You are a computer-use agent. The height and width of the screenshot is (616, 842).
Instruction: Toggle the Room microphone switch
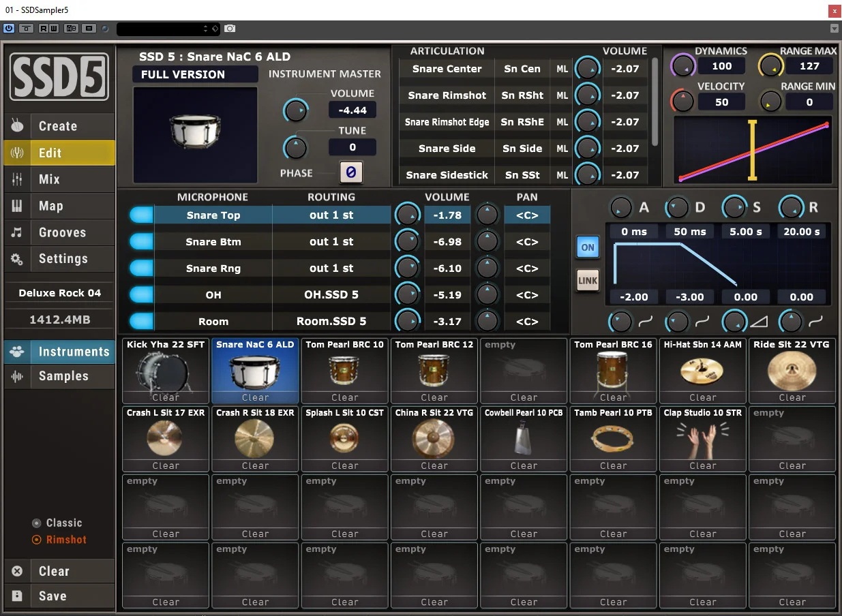click(141, 322)
